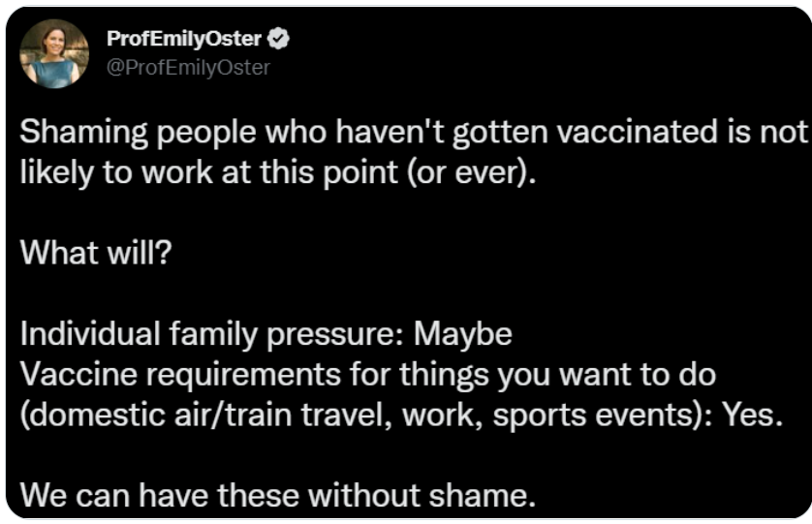Click the word "gotten" in the first sentence

coord(500,134)
